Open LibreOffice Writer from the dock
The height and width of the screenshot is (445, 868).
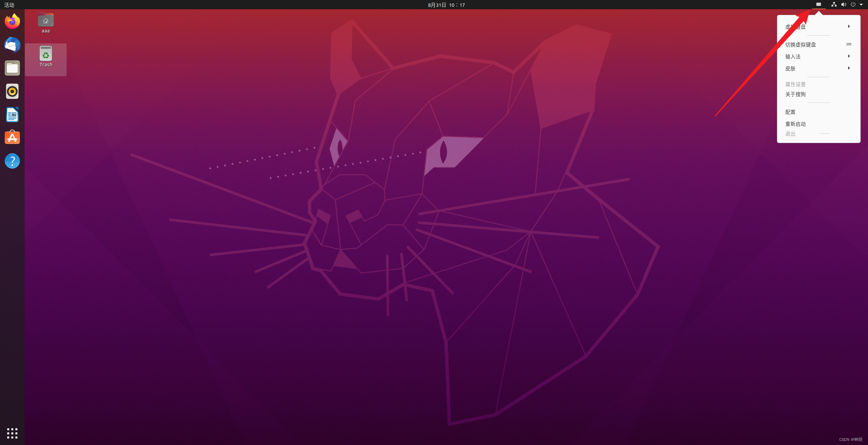tap(12, 114)
